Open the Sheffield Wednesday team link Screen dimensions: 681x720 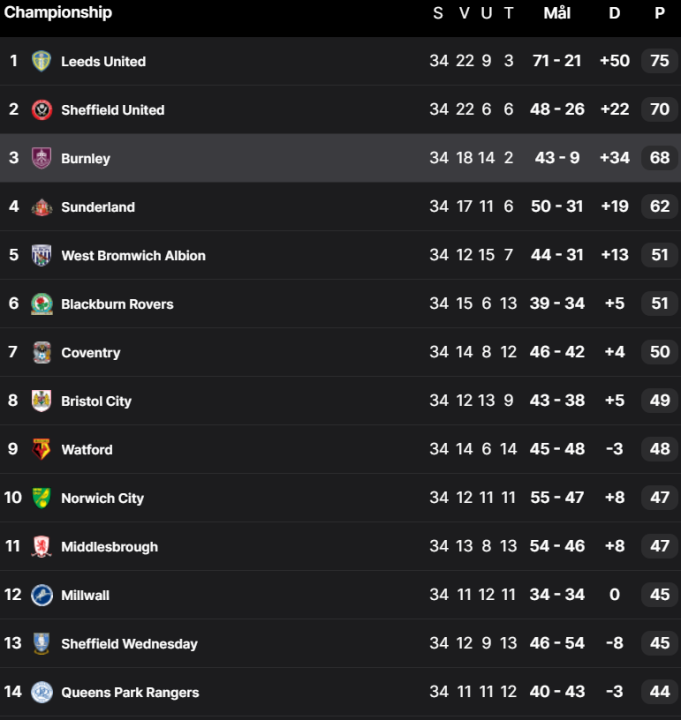[x=129, y=644]
